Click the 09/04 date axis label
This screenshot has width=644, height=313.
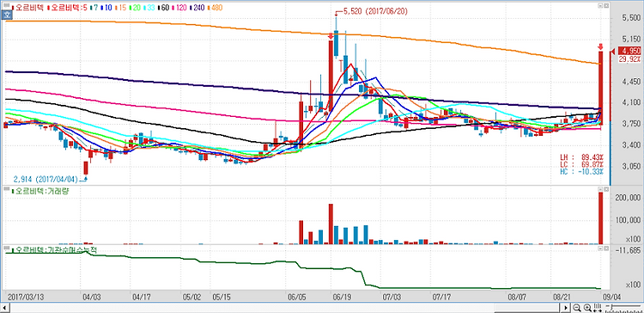pos(611,296)
